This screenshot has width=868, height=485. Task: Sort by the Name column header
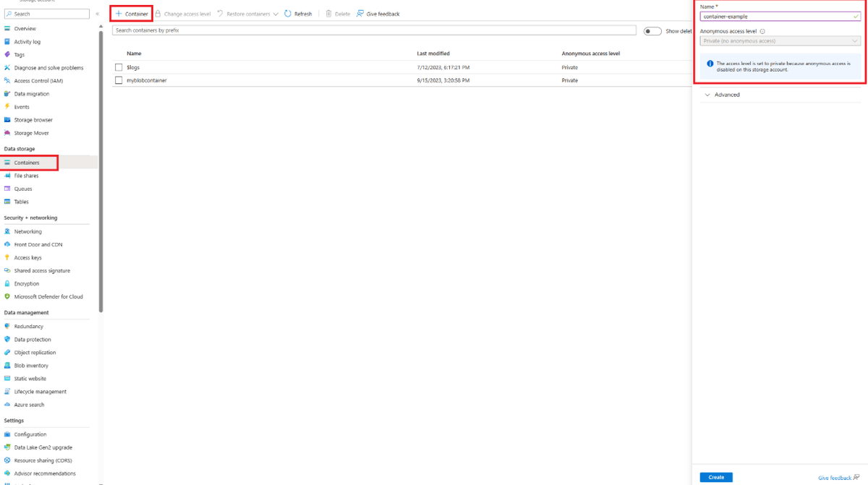tap(134, 53)
